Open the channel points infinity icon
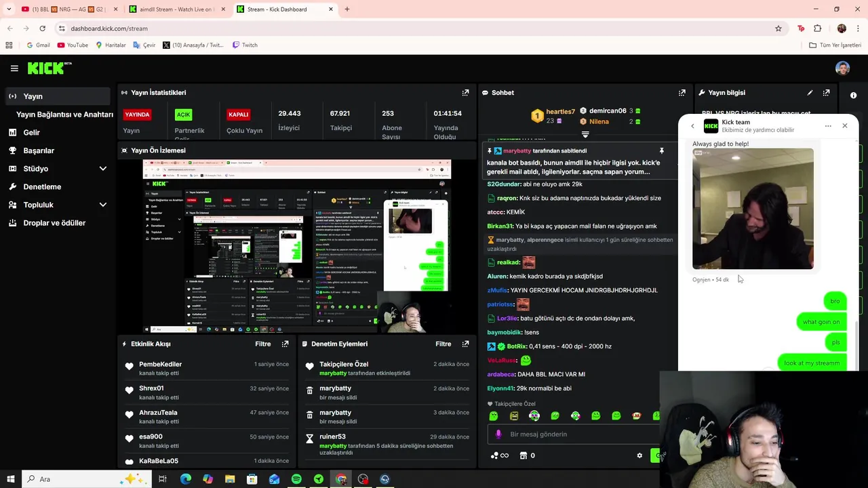868x488 pixels. point(500,455)
